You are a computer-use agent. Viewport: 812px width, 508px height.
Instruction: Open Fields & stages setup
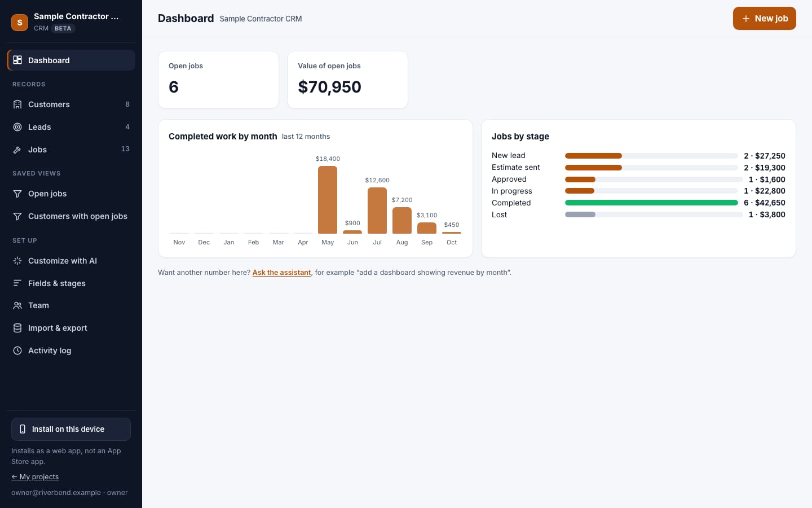click(x=71, y=283)
